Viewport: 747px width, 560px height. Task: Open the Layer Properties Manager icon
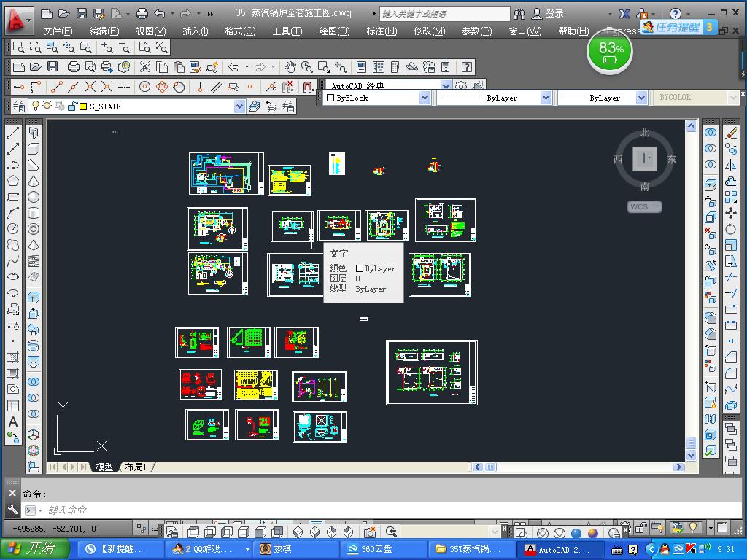pos(18,106)
